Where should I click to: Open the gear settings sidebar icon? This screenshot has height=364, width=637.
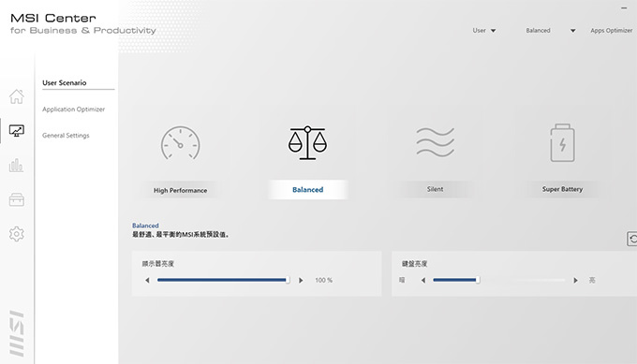(x=17, y=234)
